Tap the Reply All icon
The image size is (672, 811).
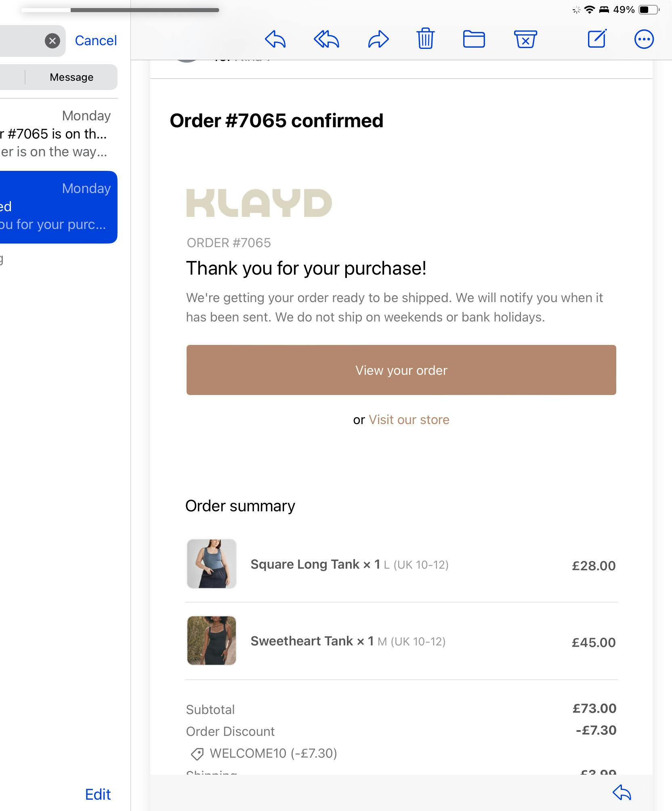click(x=326, y=40)
